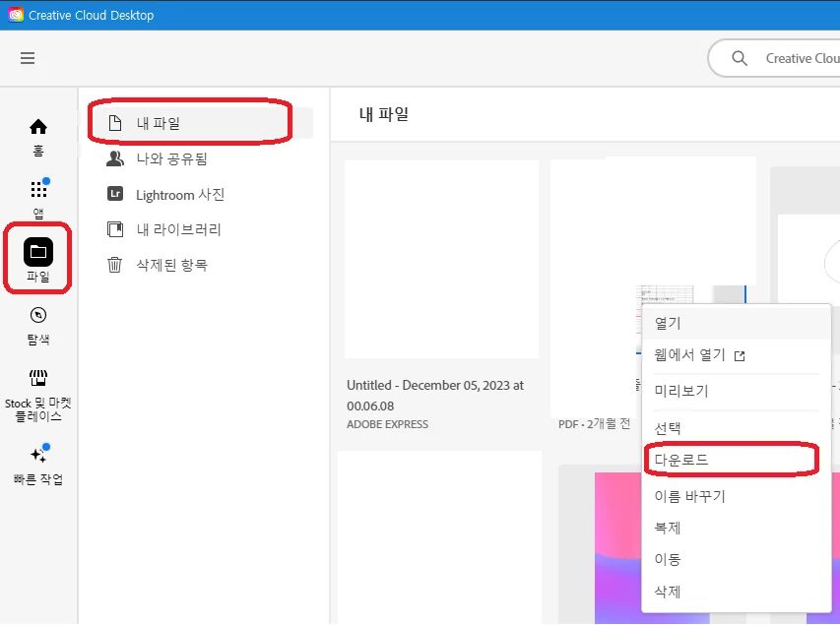This screenshot has height=625, width=840.
Task: Click the 'Untitled - December 05, 2023' file name
Action: pos(435,396)
